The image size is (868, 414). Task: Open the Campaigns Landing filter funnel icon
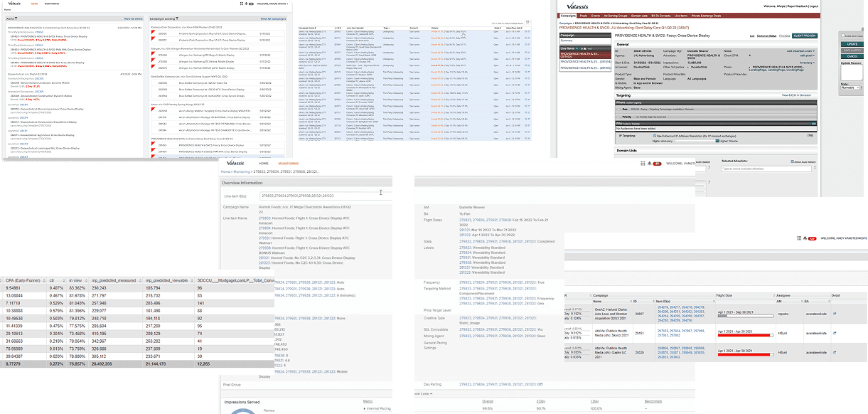click(x=177, y=18)
